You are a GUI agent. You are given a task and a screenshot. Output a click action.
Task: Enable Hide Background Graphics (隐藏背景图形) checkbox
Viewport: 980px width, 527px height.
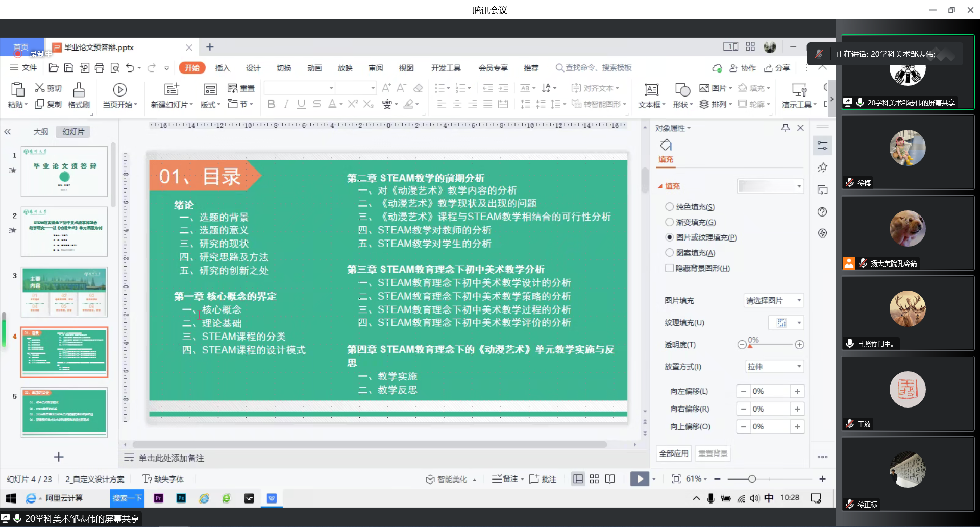click(x=670, y=268)
